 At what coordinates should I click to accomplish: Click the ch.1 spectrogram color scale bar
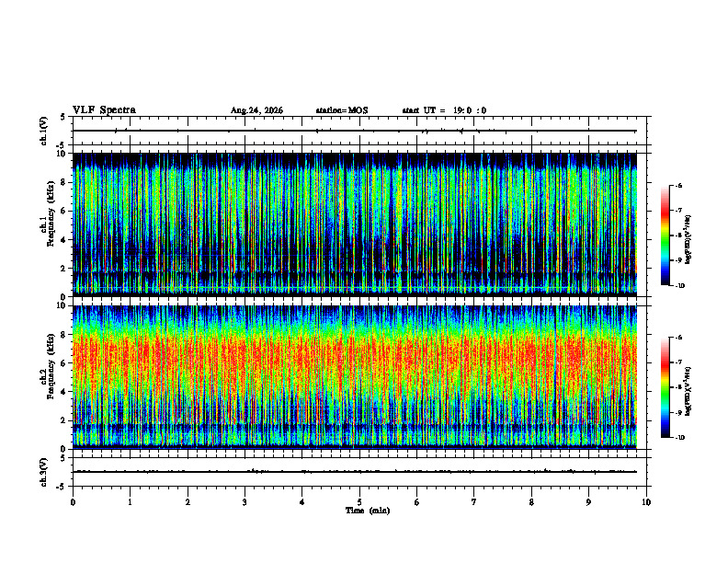[x=665, y=236]
